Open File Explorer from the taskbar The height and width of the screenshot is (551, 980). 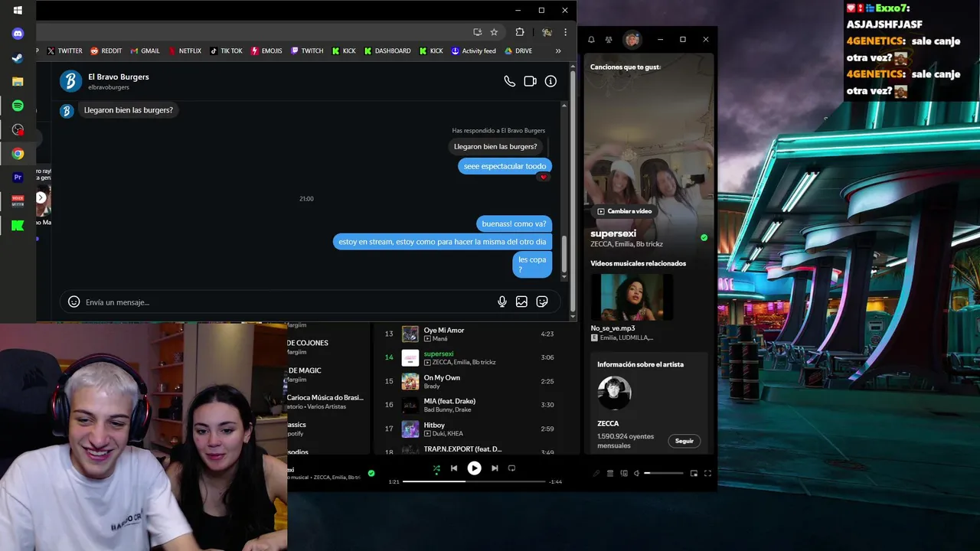pos(18,82)
